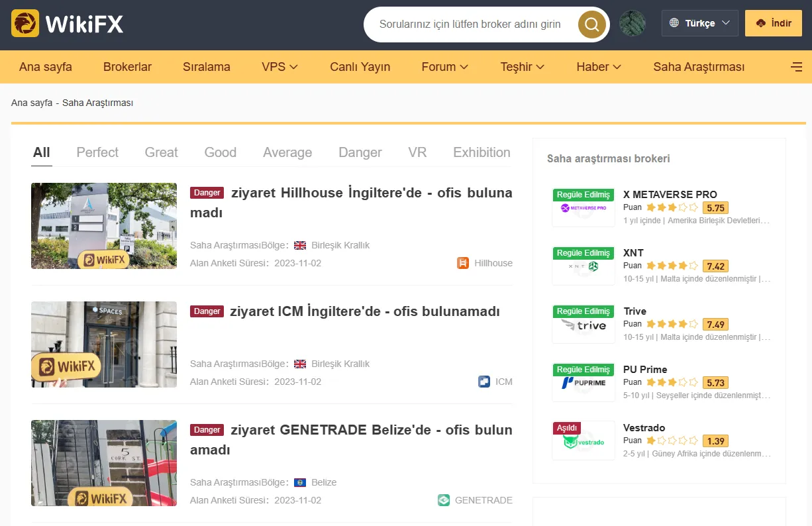
Task: Click the Trive broker logo
Action: point(584,324)
